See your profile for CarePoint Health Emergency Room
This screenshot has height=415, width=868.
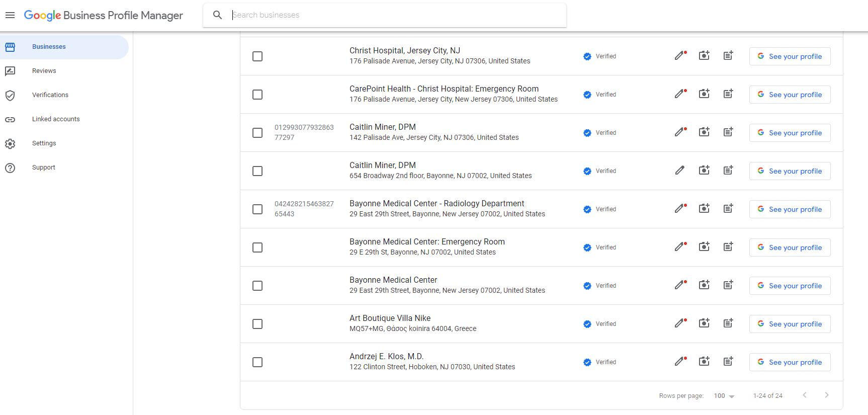(790, 95)
